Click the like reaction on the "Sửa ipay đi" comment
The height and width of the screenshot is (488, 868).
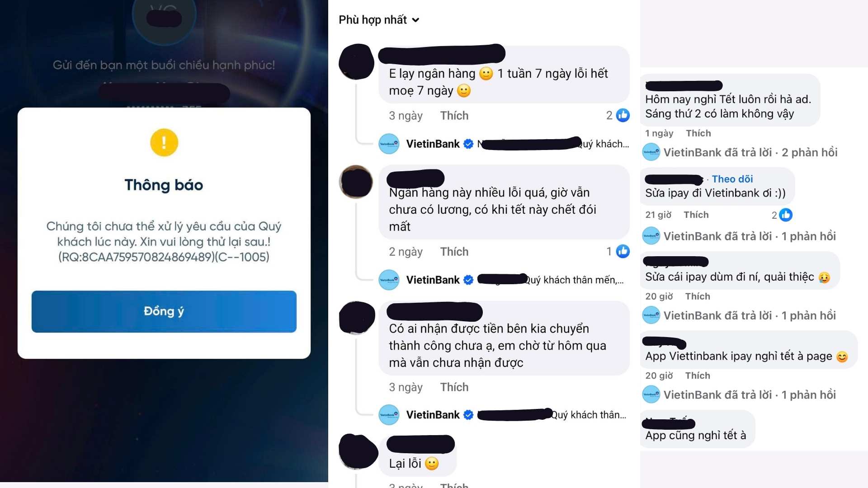pos(786,215)
